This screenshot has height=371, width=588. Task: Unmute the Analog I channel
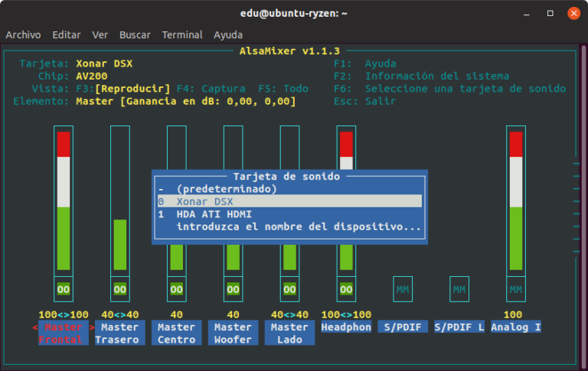[x=516, y=289]
